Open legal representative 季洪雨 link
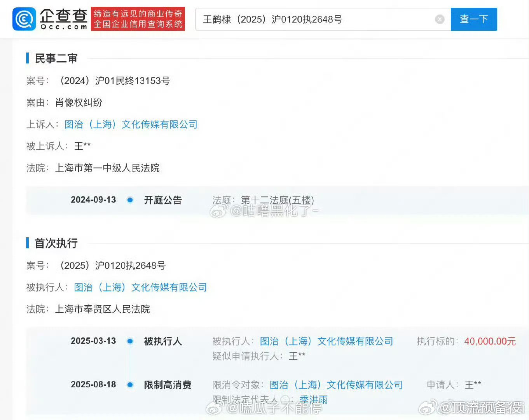529x420 pixels. [314, 399]
